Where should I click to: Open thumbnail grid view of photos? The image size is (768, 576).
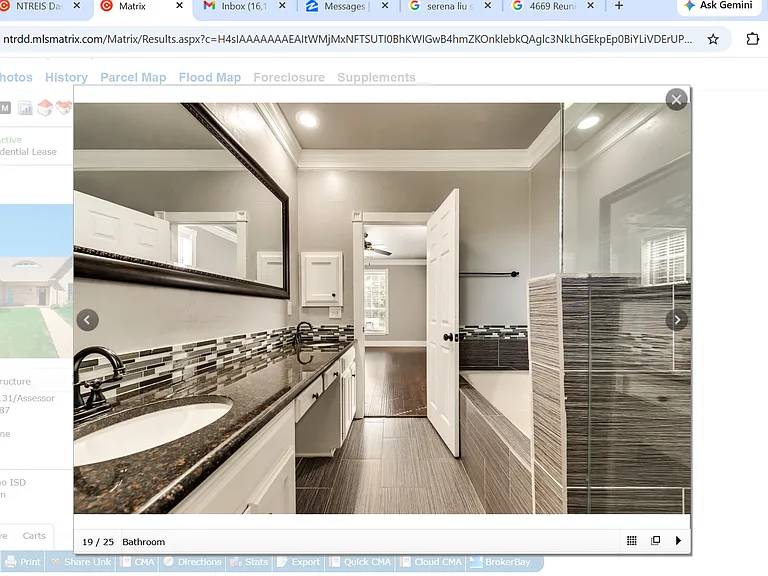tap(632, 540)
